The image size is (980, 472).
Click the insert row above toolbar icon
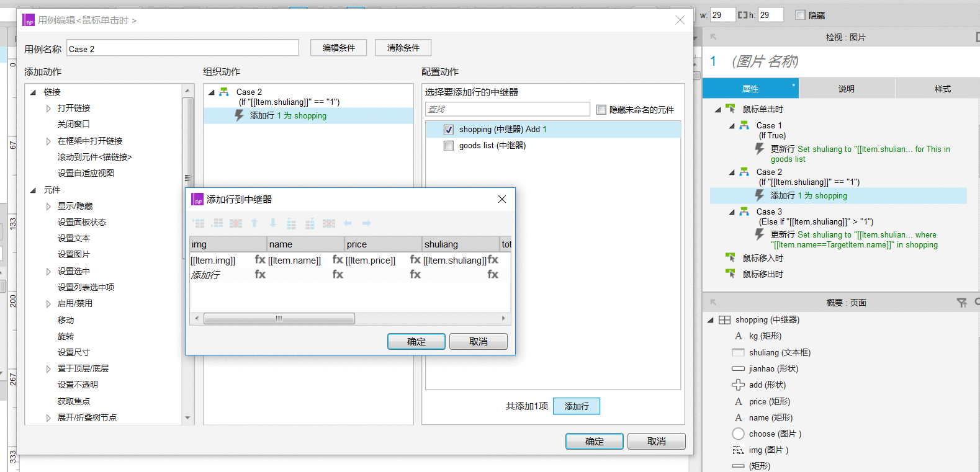[x=198, y=223]
